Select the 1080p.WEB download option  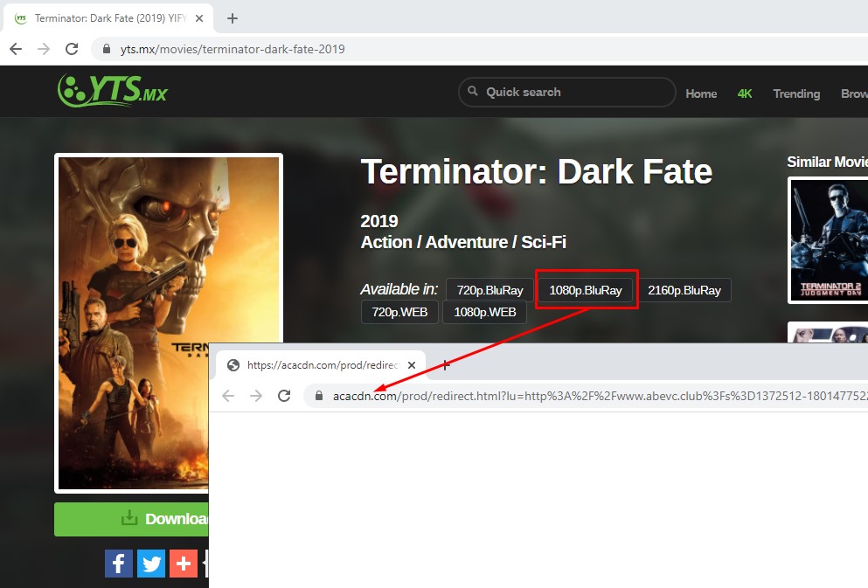[485, 312]
